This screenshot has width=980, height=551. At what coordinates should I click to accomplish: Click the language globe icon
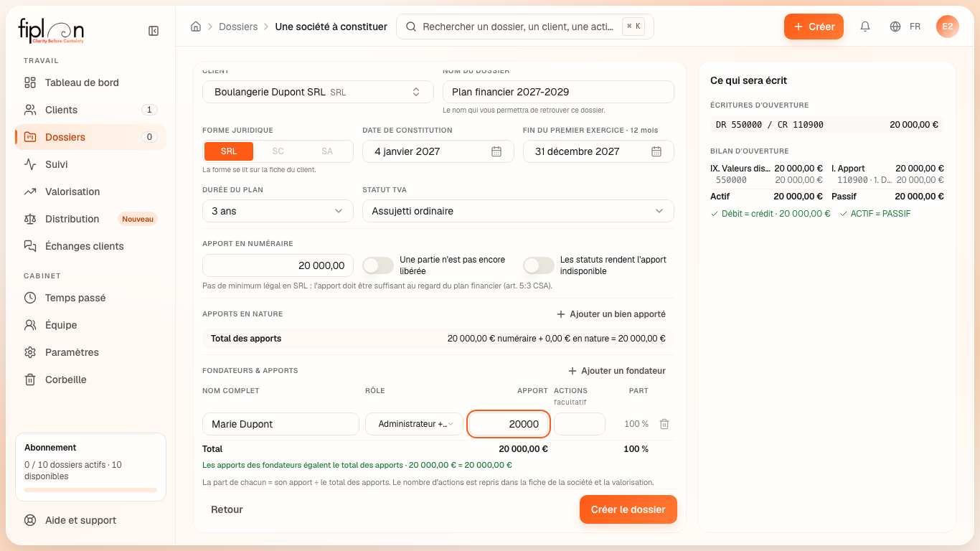[895, 27]
